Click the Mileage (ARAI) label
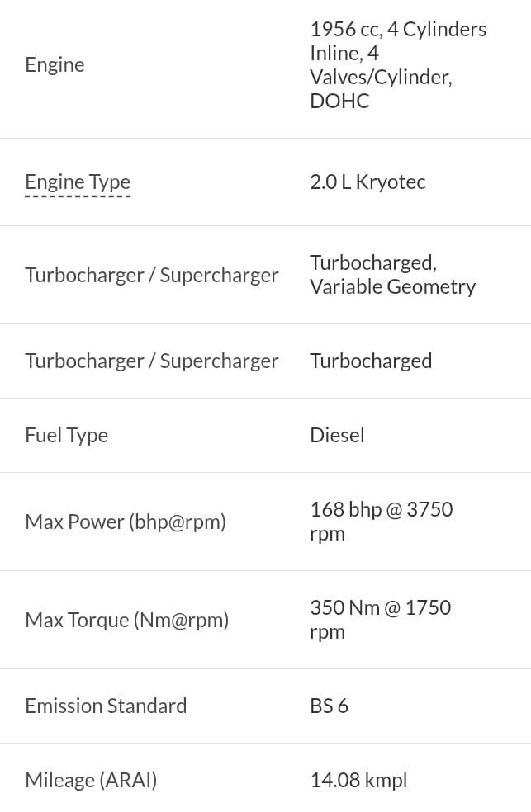Screen dimensions: 531x812 [x=91, y=781]
